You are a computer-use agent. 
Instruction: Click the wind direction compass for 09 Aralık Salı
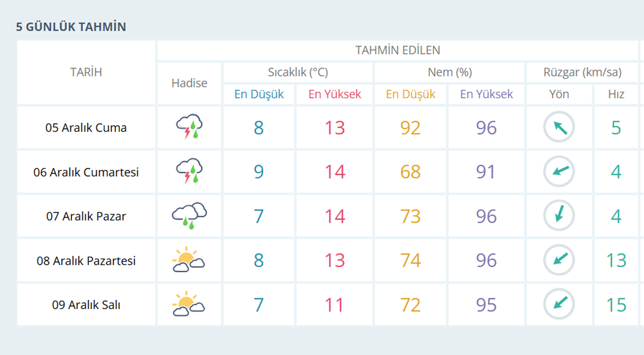(x=559, y=305)
